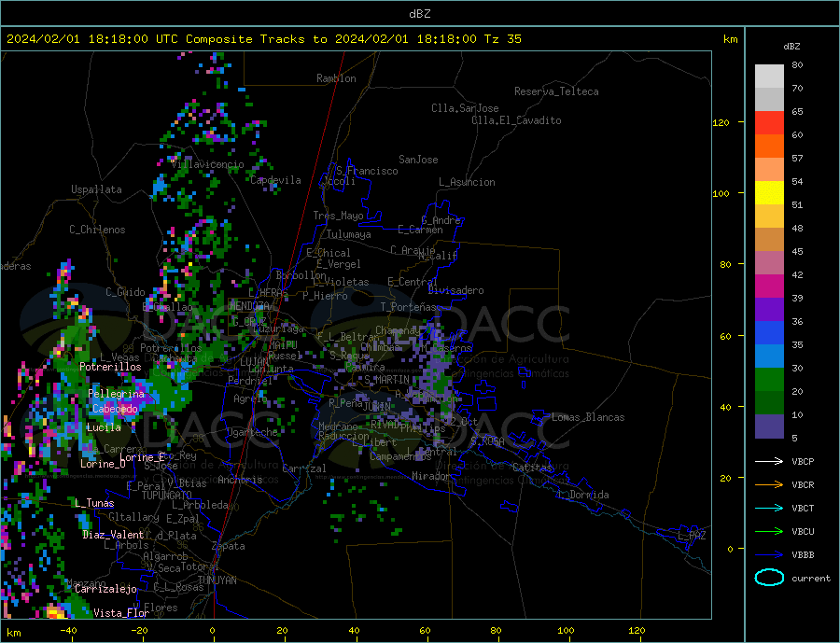Click the Uspallata place label

click(96, 189)
